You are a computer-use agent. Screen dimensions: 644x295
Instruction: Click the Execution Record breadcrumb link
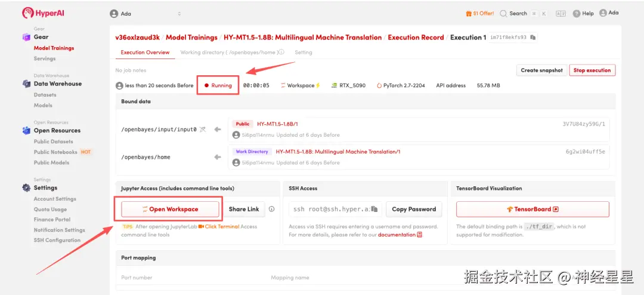(416, 38)
